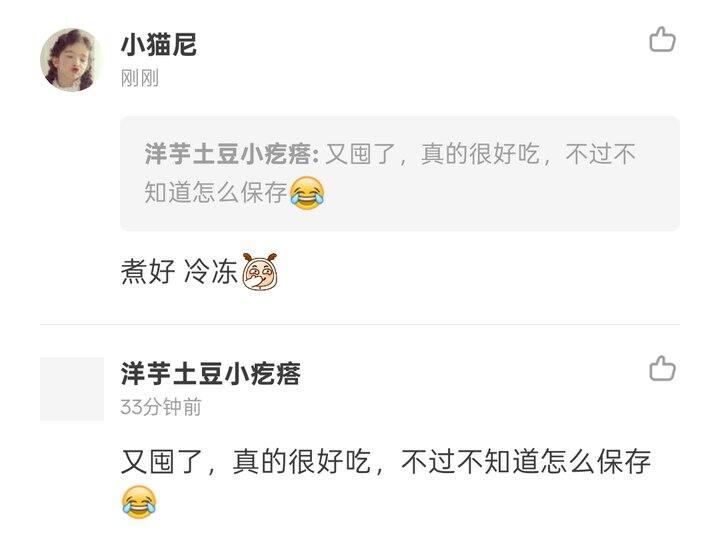Tap the word 煮好 in the reply
720x543 pixels.
[x=148, y=271]
